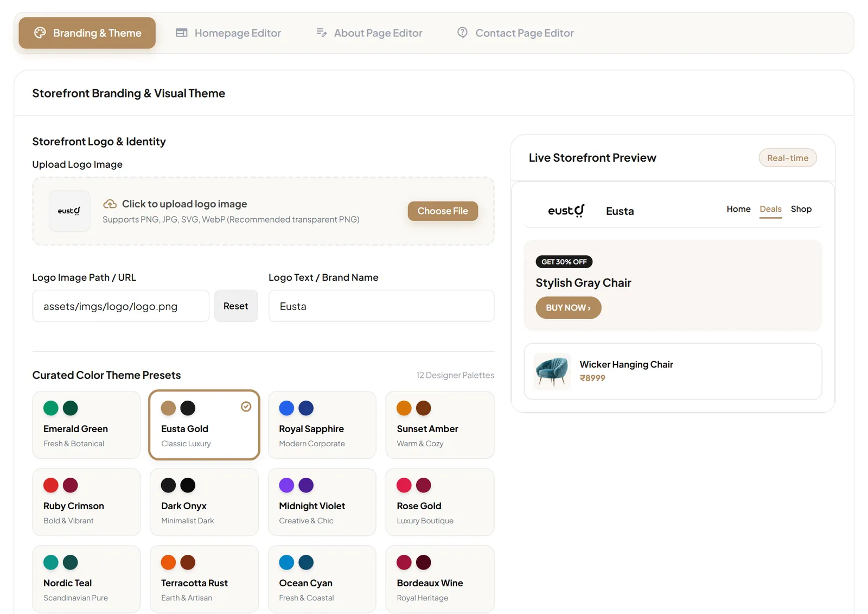Click Home in the preview navigation
The width and height of the screenshot is (868, 614).
coord(738,209)
